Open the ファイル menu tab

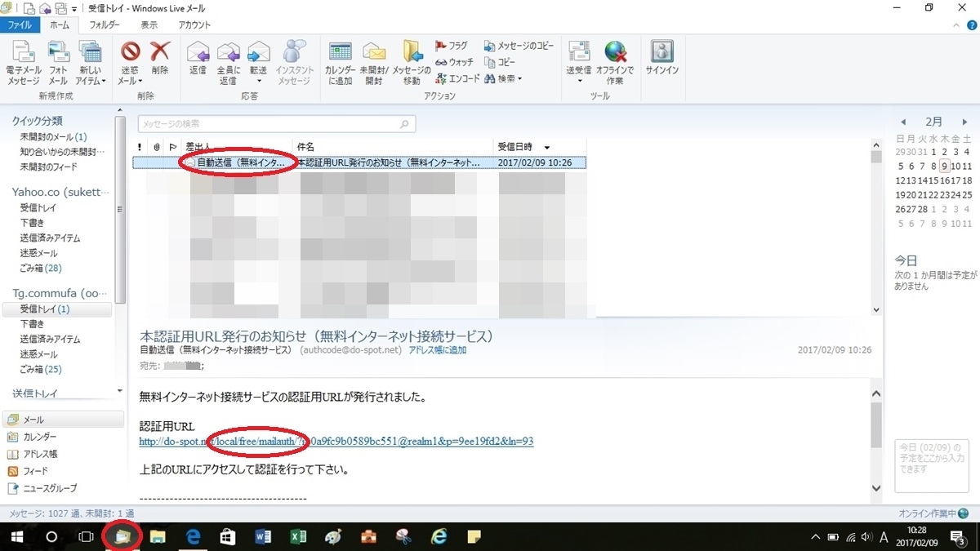point(20,25)
